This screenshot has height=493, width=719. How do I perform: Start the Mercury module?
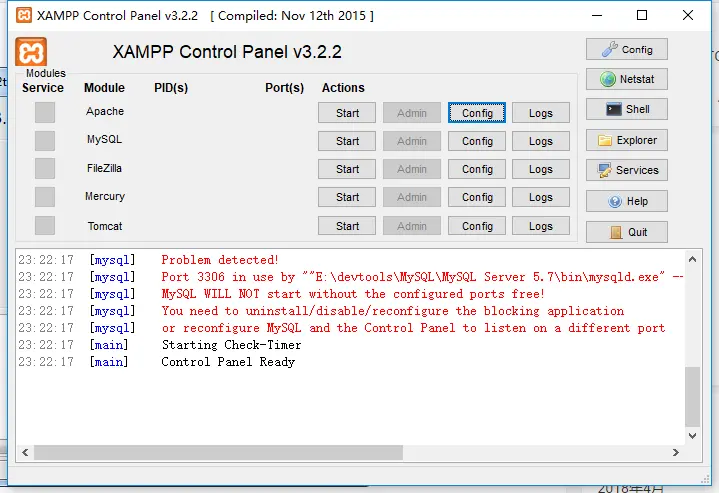point(347,197)
